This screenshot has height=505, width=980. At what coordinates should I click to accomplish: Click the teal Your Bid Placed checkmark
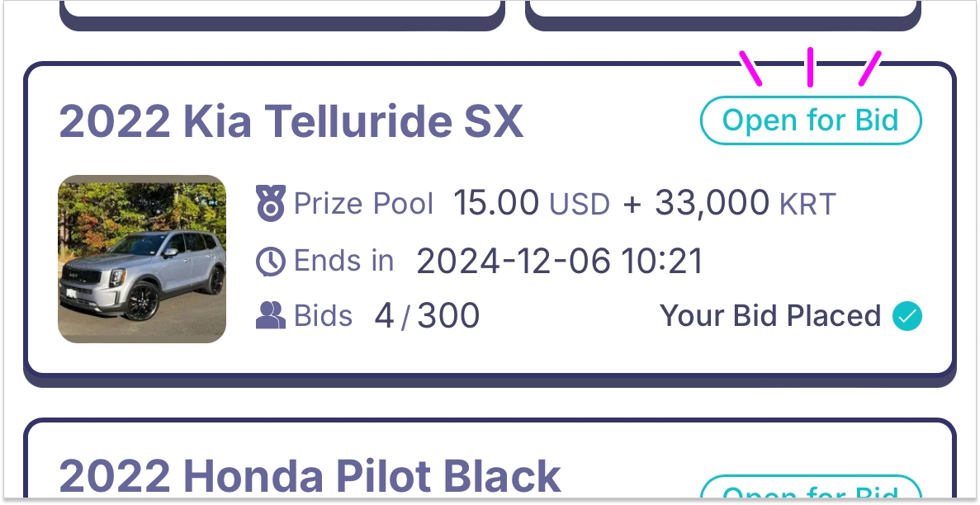coord(907,316)
